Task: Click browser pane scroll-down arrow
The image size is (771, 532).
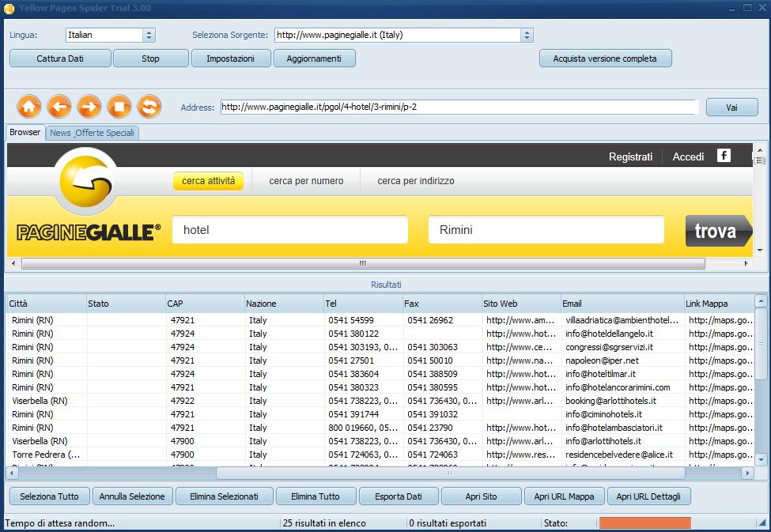Action: [x=760, y=251]
